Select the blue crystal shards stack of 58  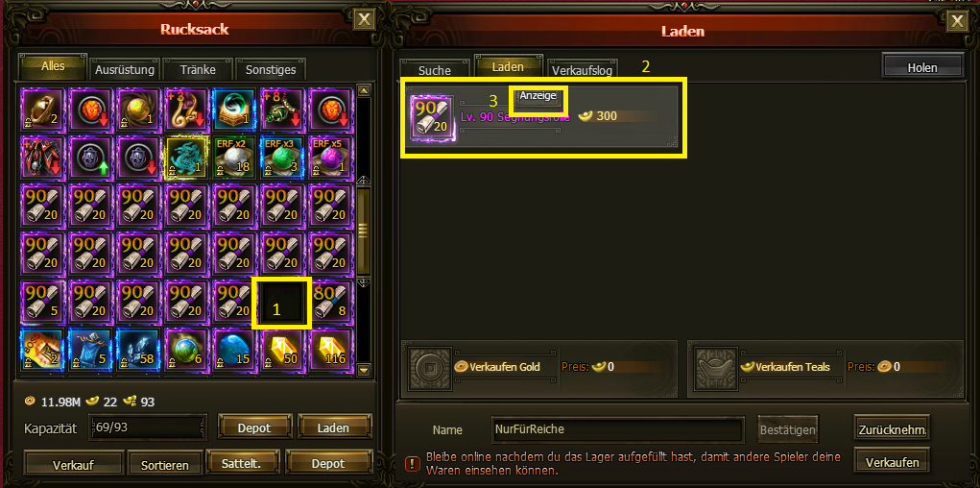coord(136,351)
